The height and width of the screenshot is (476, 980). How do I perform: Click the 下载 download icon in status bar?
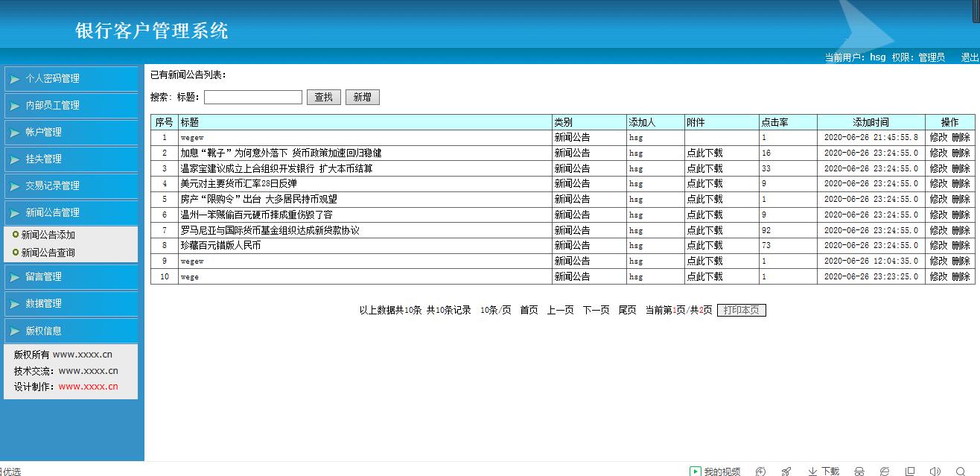click(812, 471)
